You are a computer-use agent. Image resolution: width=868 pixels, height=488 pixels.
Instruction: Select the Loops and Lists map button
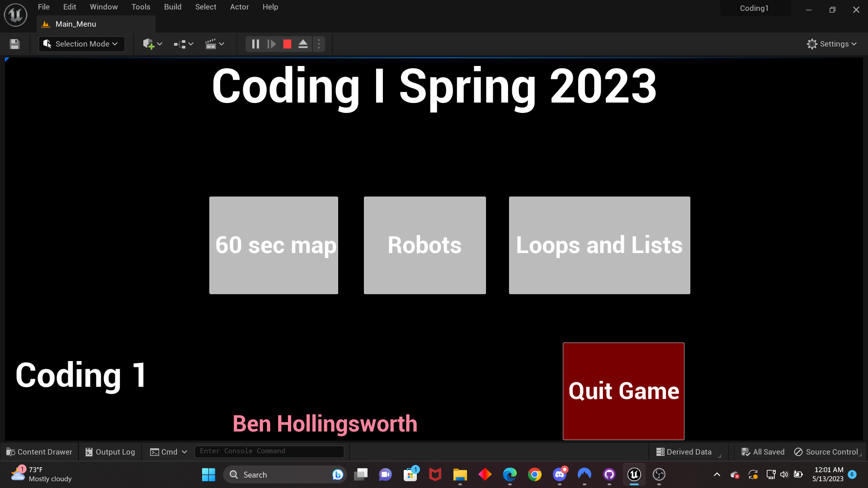(599, 245)
